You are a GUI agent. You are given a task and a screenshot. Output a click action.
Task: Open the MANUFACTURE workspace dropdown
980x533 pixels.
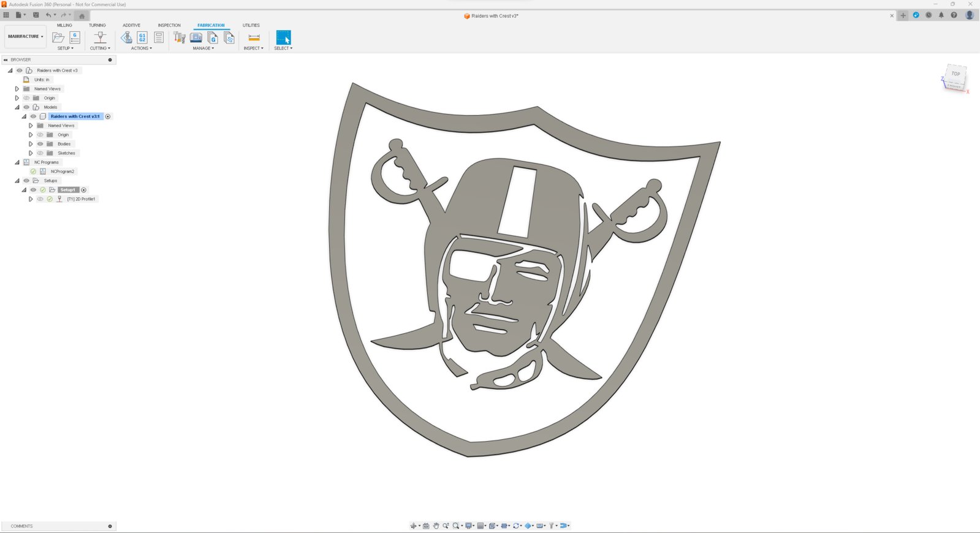(x=25, y=37)
